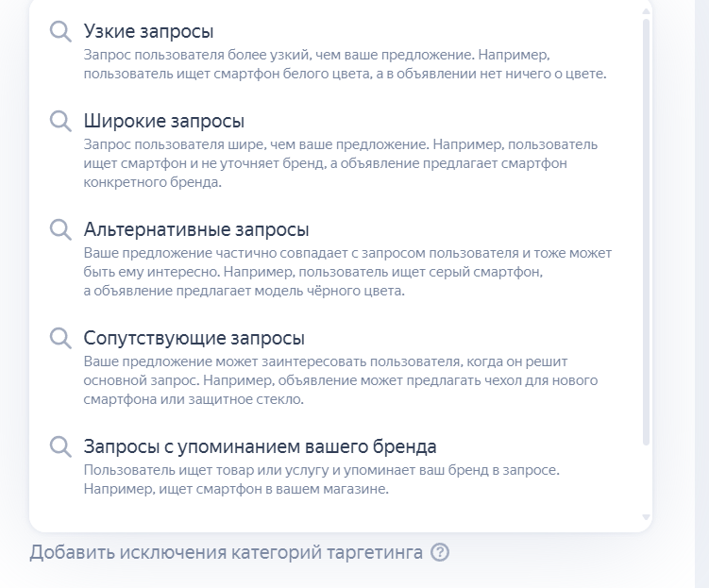Click the broad queries description text
This screenshot has width=709, height=588.
(x=341, y=163)
